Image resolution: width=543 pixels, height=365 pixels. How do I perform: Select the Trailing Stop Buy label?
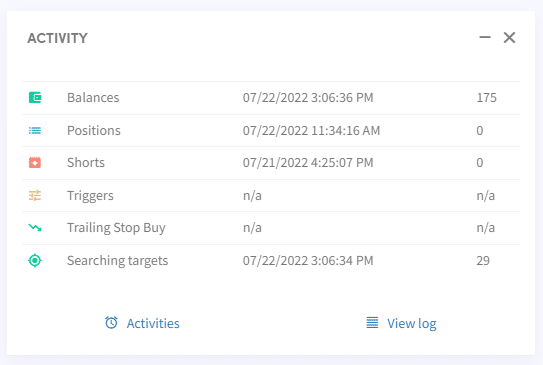116,228
